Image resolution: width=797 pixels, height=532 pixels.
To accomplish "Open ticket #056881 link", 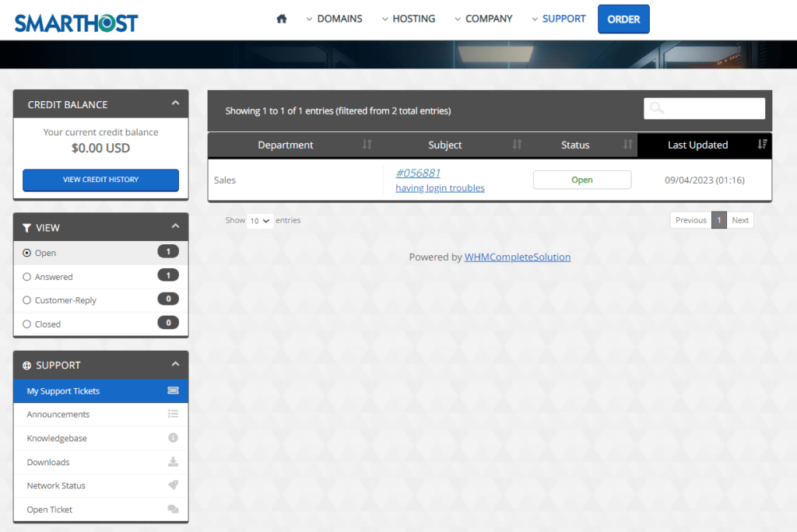I will (x=418, y=173).
